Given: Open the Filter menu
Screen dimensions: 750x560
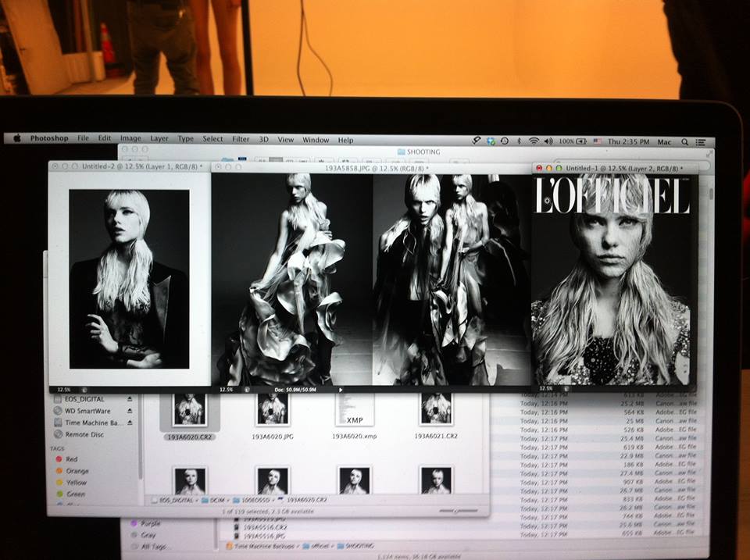Looking at the screenshot, I should tap(241, 139).
